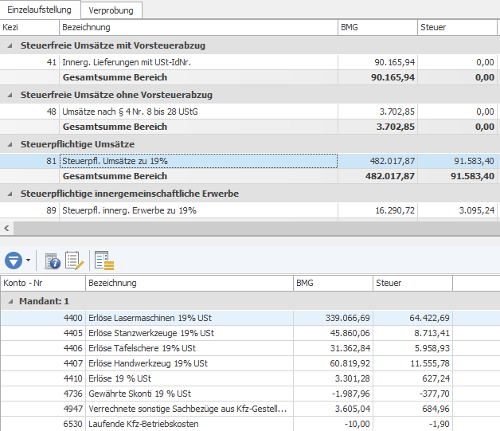
Task: Click bold total 90.165,94 in Gesamtsumme row
Action: pyautogui.click(x=393, y=77)
